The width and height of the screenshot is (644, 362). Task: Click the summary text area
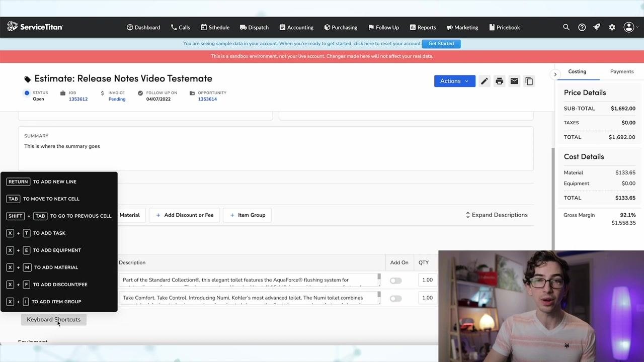point(276,149)
